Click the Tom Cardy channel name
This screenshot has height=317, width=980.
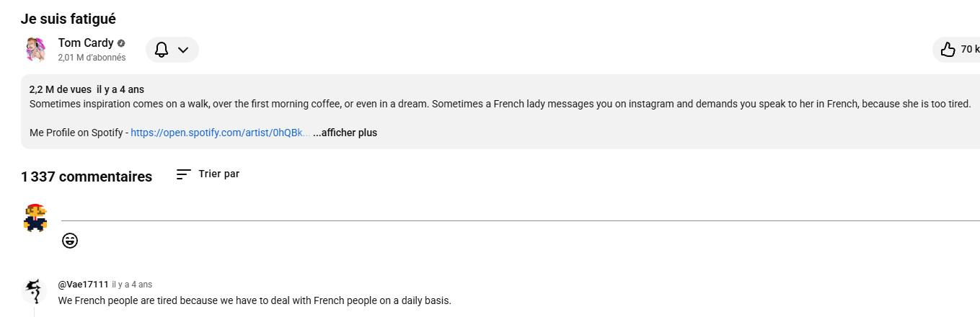(86, 43)
